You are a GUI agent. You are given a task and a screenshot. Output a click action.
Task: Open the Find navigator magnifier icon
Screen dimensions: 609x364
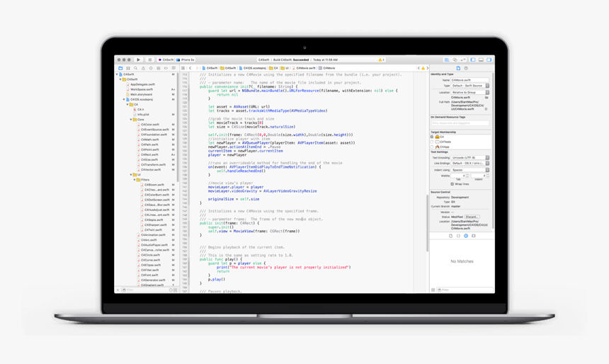click(x=135, y=68)
